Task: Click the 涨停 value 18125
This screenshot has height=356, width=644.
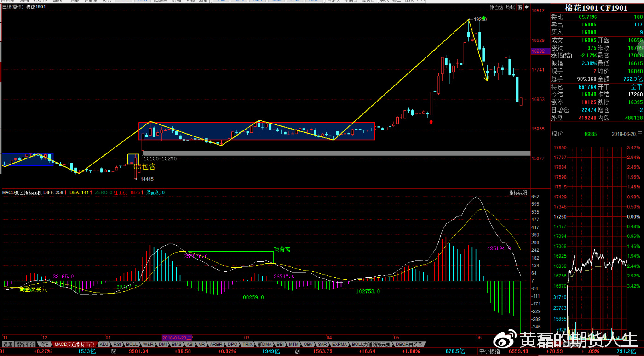Action: tap(590, 102)
